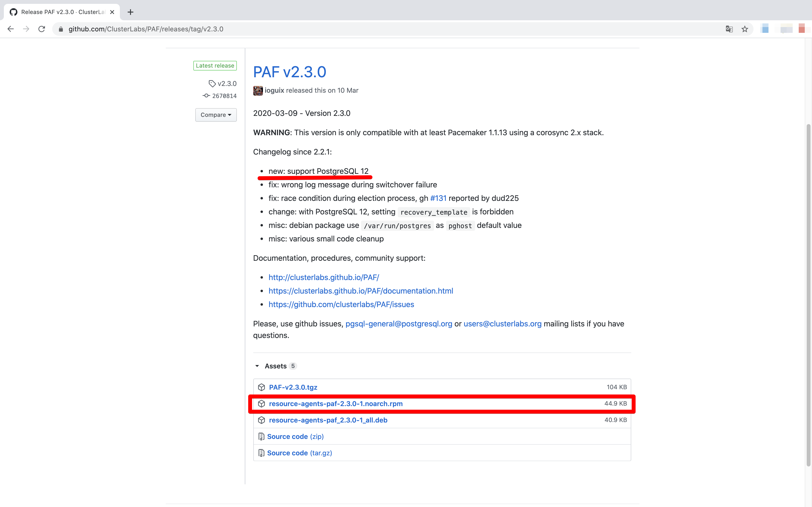Select the Release PAF v2.3.0 browser tab

[x=60, y=12]
